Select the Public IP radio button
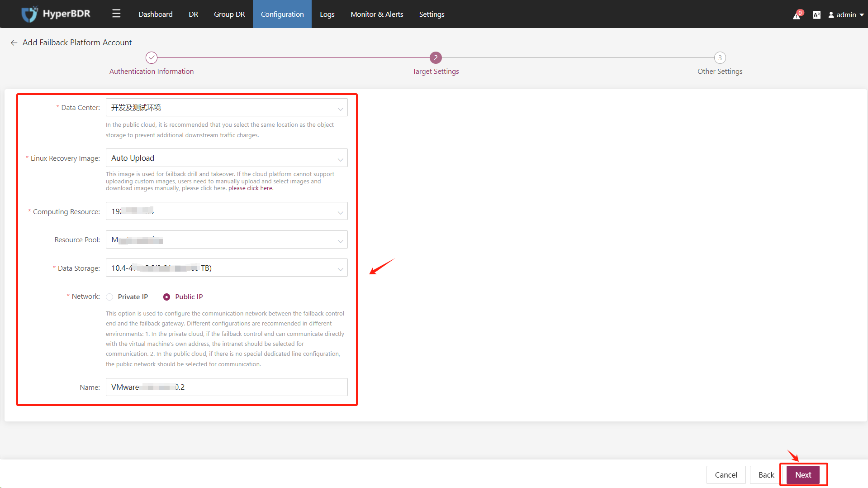Image resolution: width=868 pixels, height=488 pixels. (166, 297)
